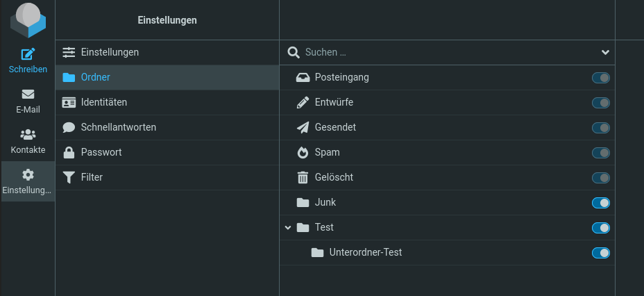Open the Einstellungen preferences section
This screenshot has width=644, height=296.
click(x=110, y=52)
